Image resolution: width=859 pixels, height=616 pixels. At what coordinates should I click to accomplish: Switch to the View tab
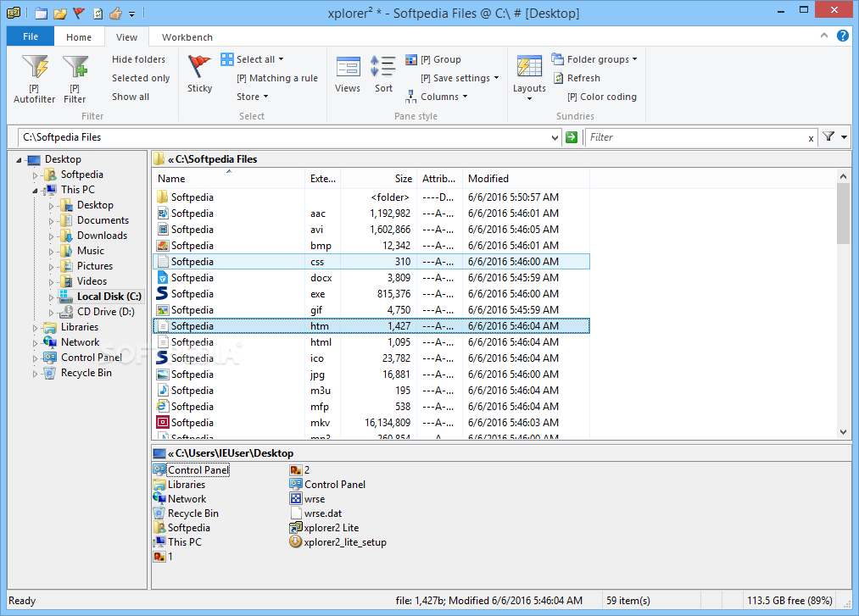[x=126, y=37]
